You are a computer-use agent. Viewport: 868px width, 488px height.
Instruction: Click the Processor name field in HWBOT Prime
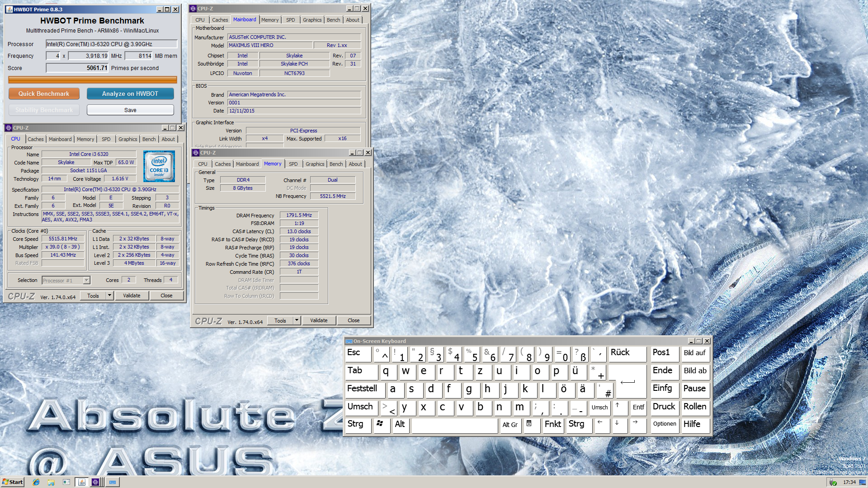tap(112, 44)
